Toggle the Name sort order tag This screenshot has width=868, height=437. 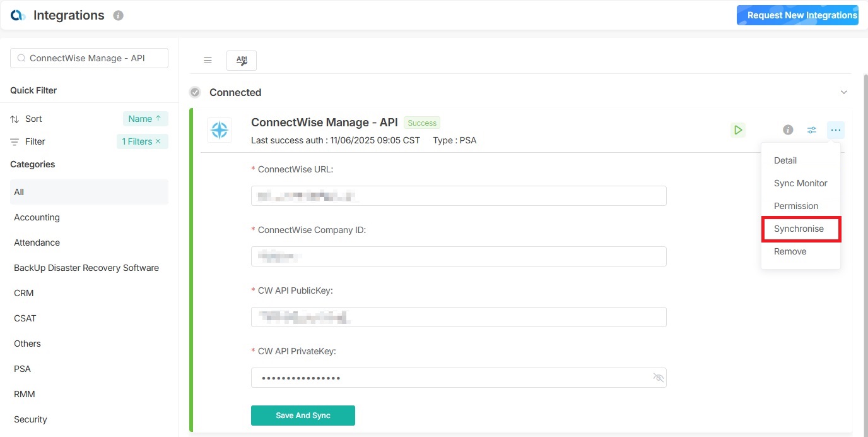click(145, 119)
